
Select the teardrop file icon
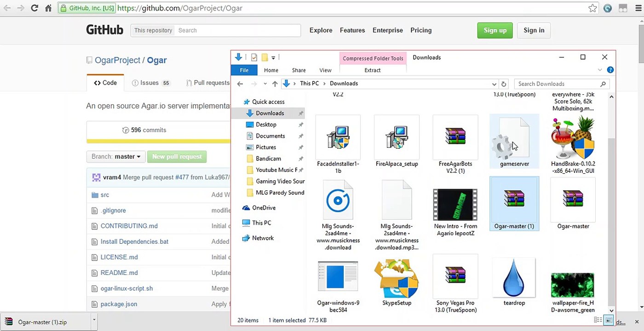click(x=514, y=278)
